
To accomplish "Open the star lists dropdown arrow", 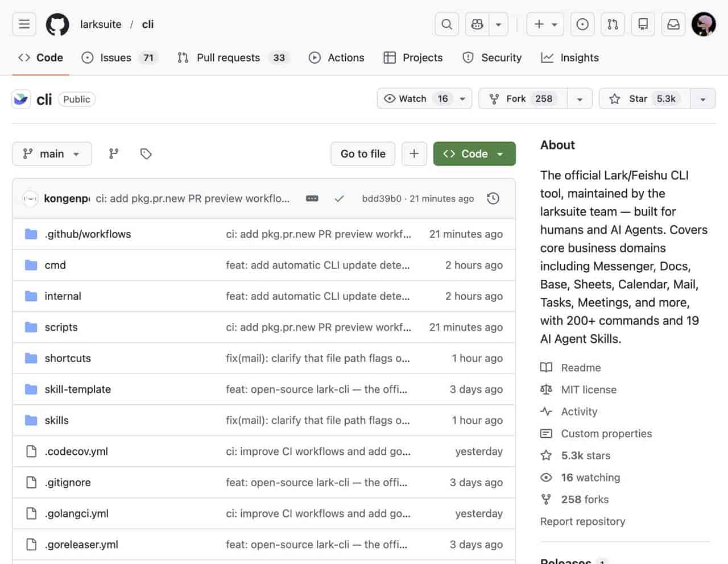I will coord(703,98).
